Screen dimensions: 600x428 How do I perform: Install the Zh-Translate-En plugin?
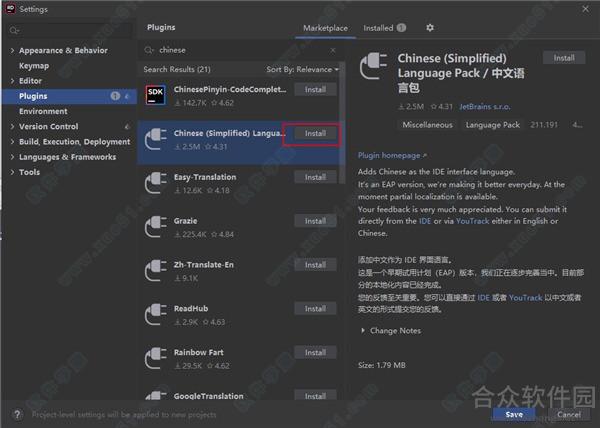315,265
